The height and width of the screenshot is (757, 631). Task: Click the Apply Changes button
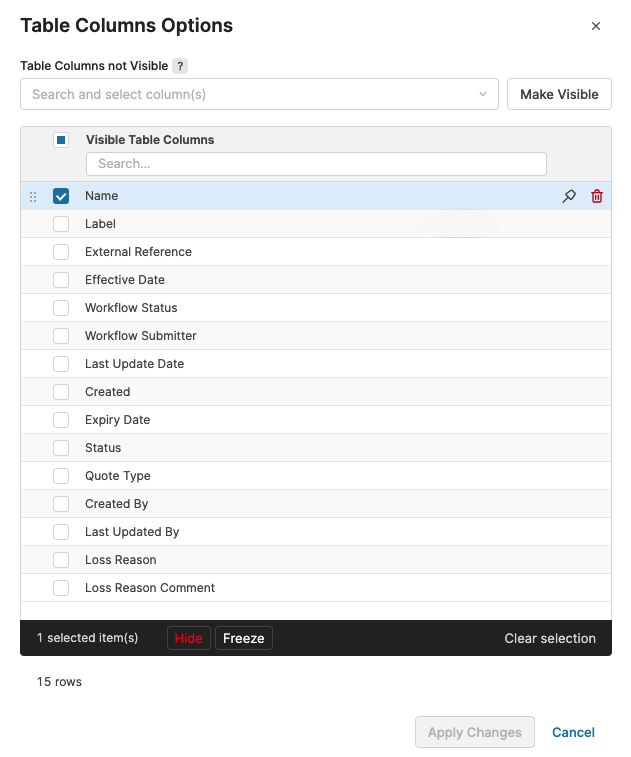pyautogui.click(x=475, y=732)
